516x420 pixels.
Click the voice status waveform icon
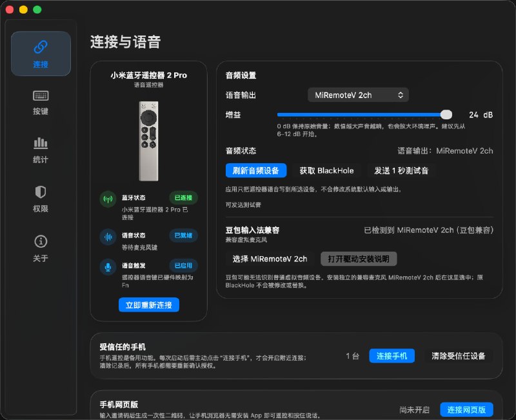coord(108,237)
